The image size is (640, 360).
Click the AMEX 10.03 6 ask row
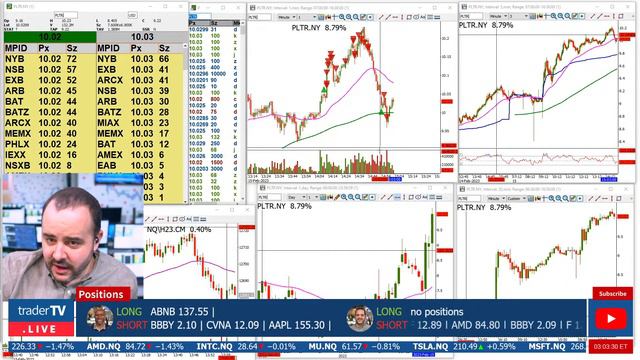pos(140,155)
